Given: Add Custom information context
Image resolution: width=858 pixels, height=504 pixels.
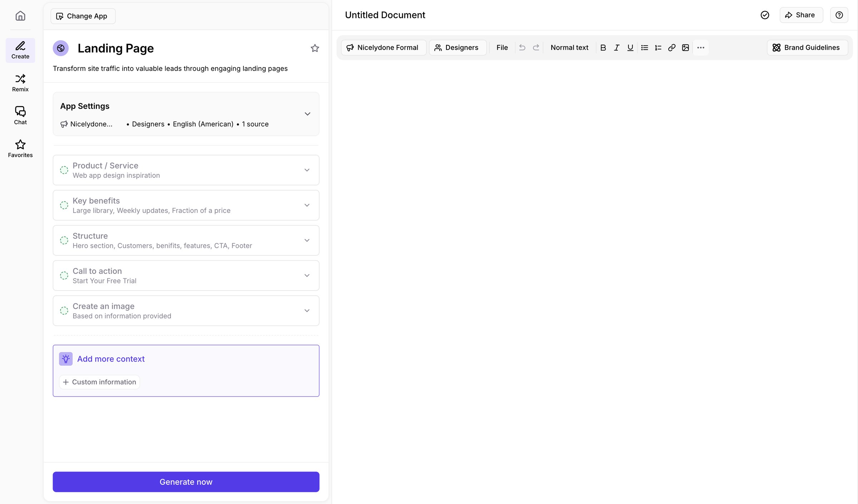Looking at the screenshot, I should [99, 382].
